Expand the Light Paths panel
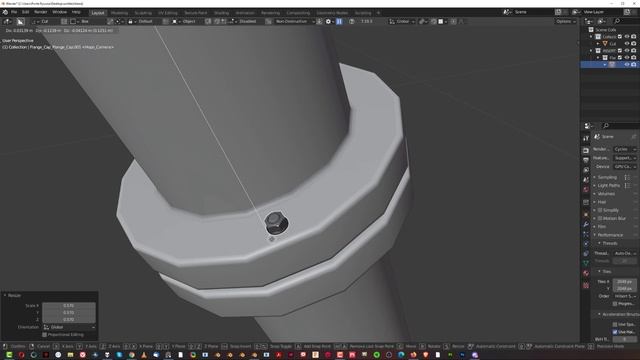The height and width of the screenshot is (360, 640). tap(608, 186)
